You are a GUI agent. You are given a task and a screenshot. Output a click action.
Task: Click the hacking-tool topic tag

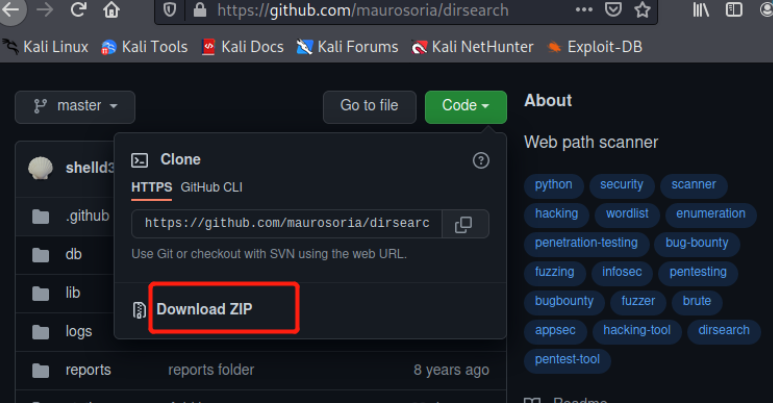(637, 330)
